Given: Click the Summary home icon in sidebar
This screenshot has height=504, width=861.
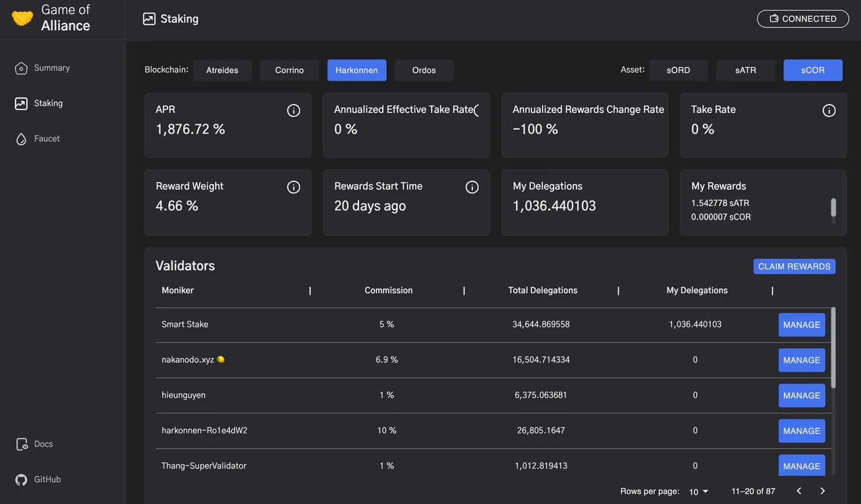Looking at the screenshot, I should (22, 68).
